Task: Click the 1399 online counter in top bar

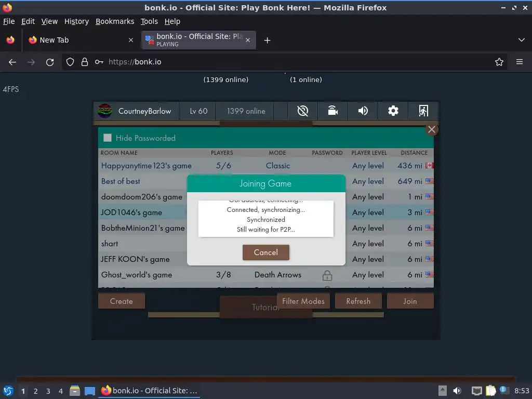Action: pos(246,111)
